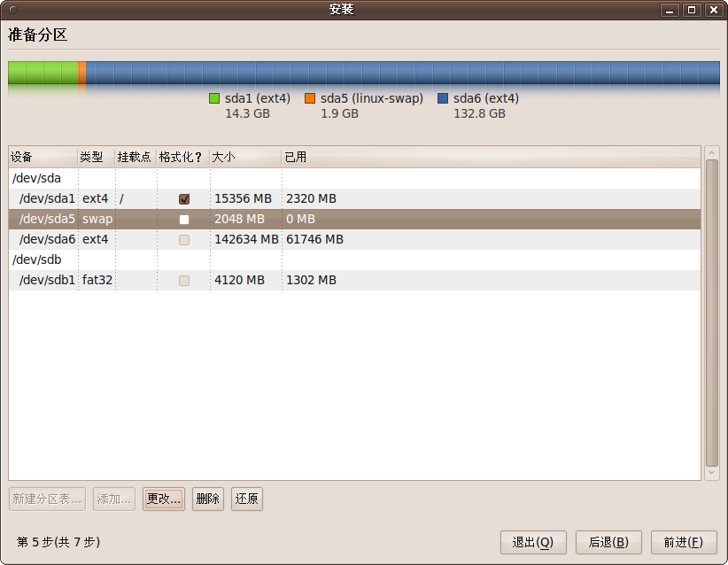728x565 pixels.
Task: Sort by the 大小 column header
Action: point(245,157)
